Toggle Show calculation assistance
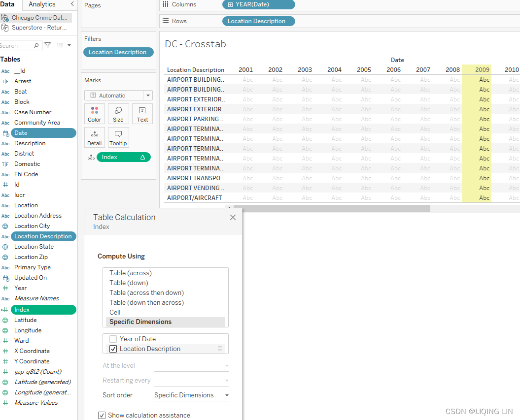The width and height of the screenshot is (520, 420). point(102,415)
